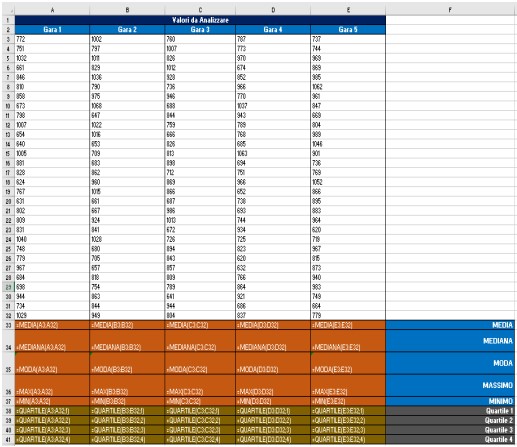Select the cell with value 949
Image resolution: width=517 pixels, height=447 pixels.
[x=127, y=316]
